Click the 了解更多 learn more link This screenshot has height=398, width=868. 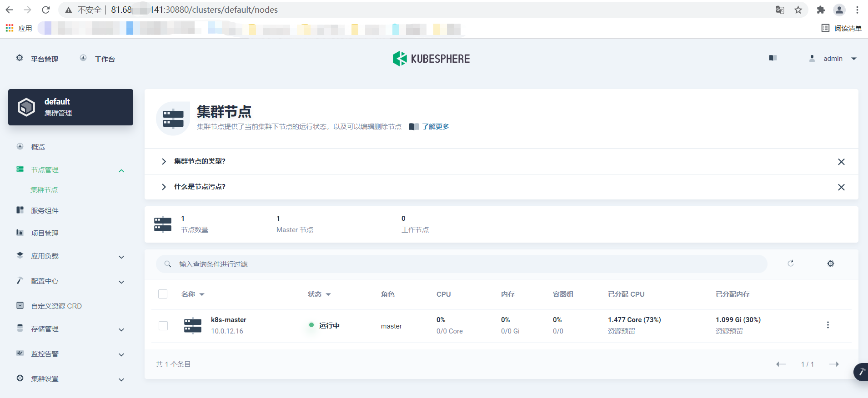[x=435, y=126]
